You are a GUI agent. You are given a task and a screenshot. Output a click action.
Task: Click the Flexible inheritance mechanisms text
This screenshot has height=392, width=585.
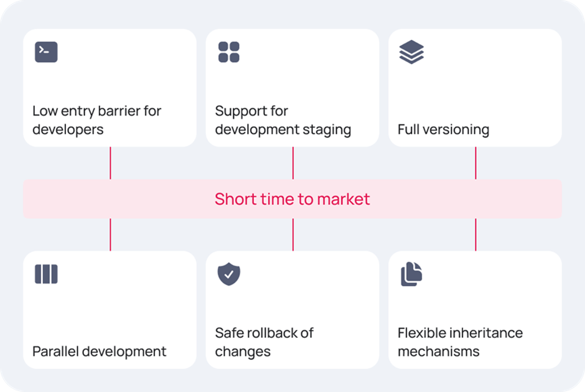click(460, 342)
